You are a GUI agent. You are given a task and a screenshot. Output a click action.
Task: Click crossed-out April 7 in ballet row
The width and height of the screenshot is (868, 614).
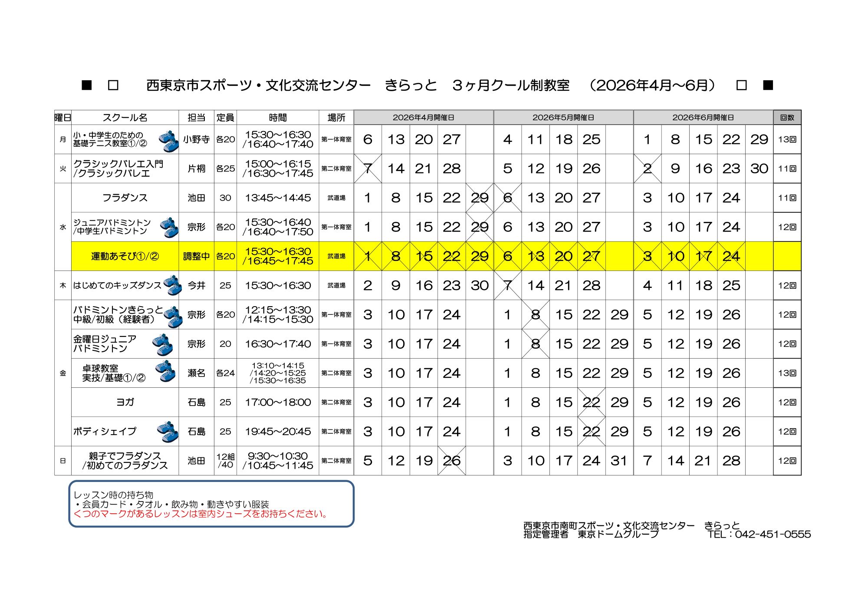(x=368, y=168)
